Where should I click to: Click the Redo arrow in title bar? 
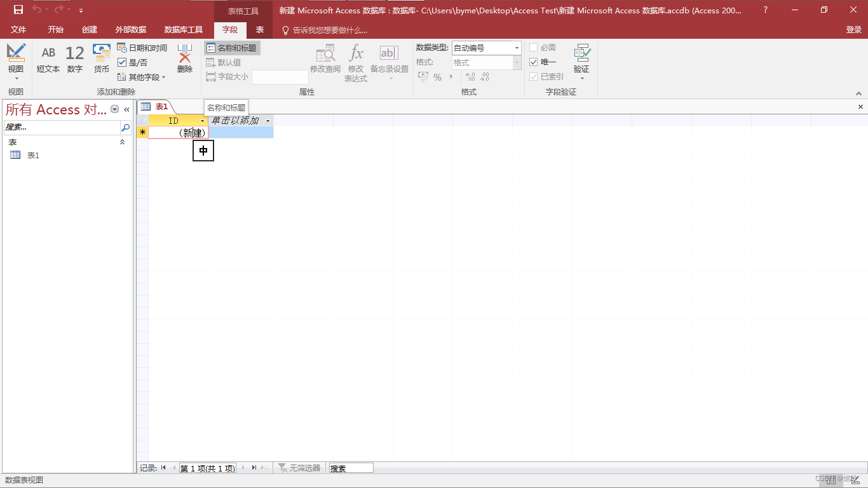click(x=58, y=10)
